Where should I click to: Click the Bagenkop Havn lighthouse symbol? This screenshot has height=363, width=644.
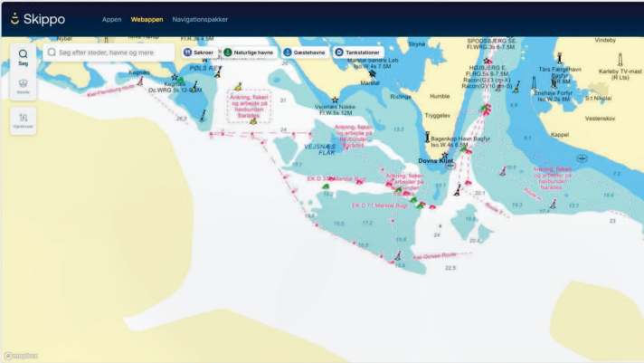point(428,137)
